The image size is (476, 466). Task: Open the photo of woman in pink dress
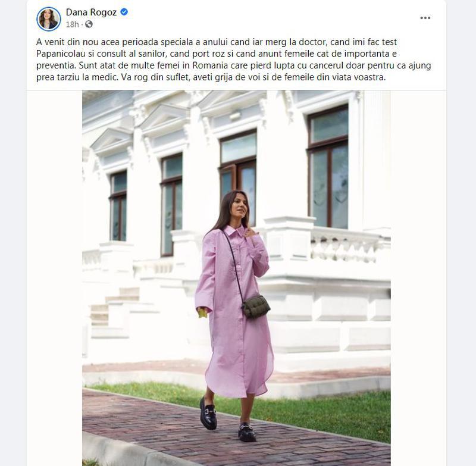236,278
